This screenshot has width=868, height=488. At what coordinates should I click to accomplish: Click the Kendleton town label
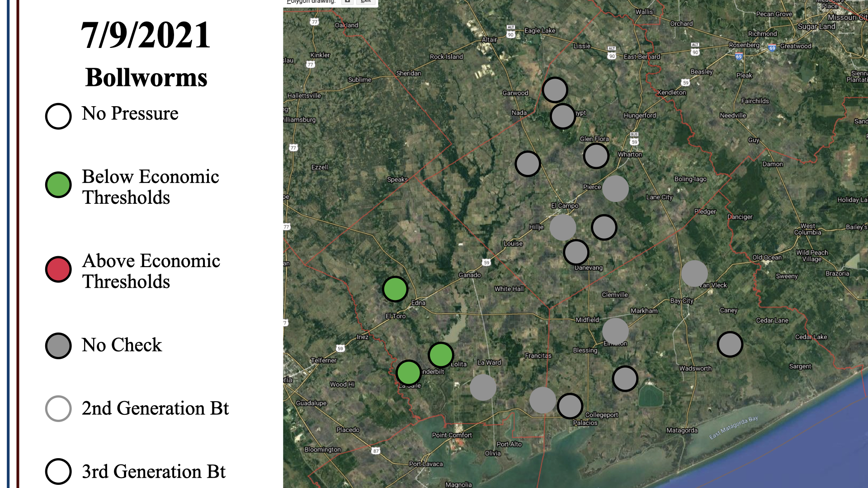(x=672, y=93)
